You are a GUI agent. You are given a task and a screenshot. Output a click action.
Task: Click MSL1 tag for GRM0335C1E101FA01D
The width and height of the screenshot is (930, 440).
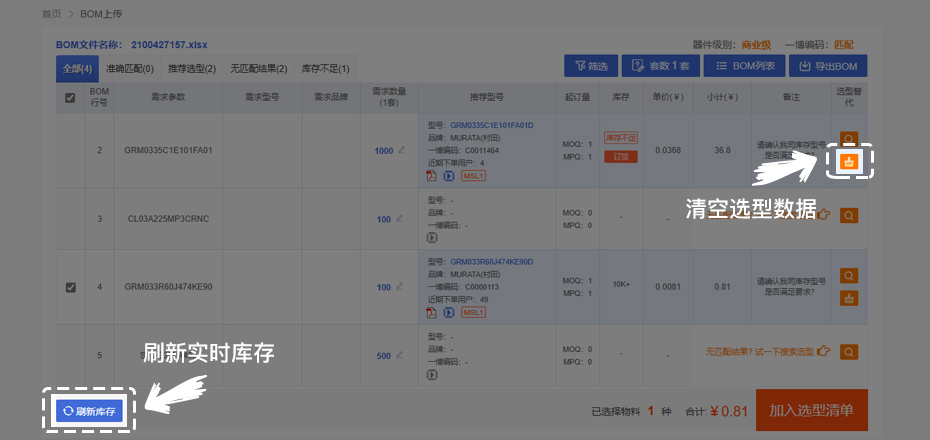tap(473, 176)
